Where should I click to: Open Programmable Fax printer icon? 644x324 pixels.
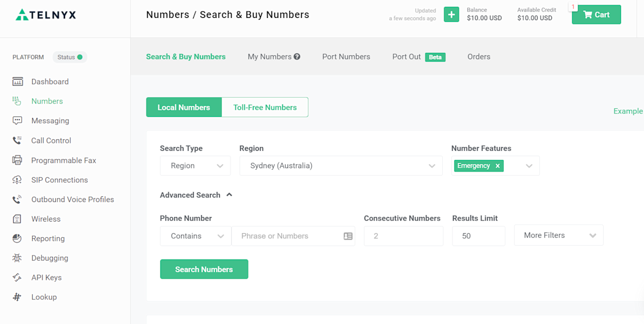click(17, 160)
